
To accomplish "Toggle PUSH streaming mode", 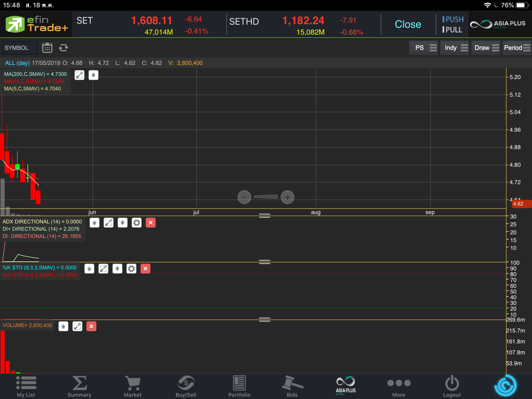I will (453, 19).
